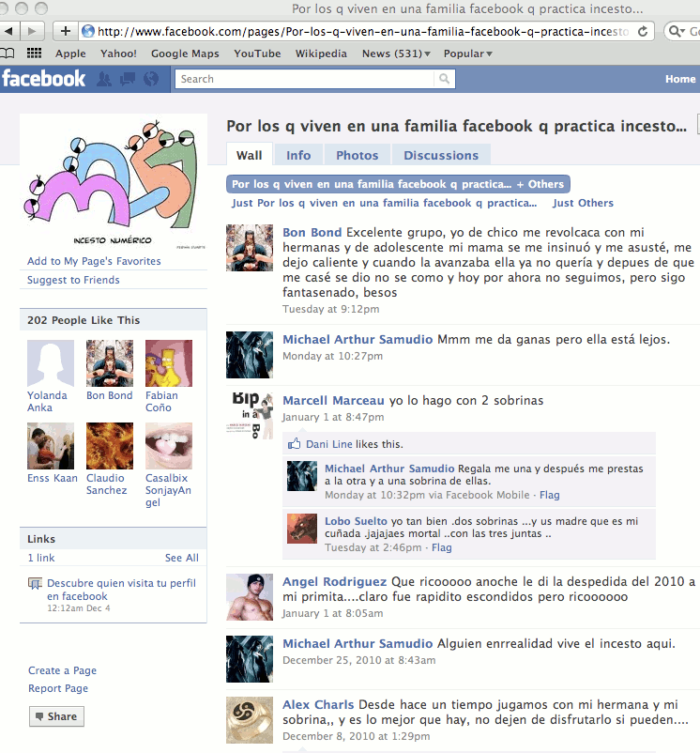This screenshot has width=700, height=753.
Task: Open the Apple bookmark
Action: pos(70,54)
